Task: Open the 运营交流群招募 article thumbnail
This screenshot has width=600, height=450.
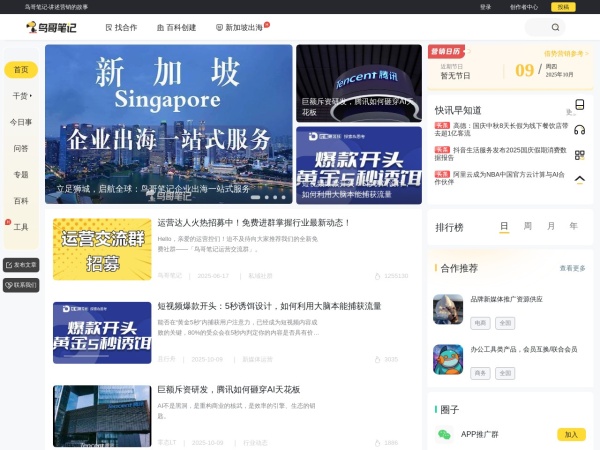Action: pyautogui.click(x=102, y=249)
